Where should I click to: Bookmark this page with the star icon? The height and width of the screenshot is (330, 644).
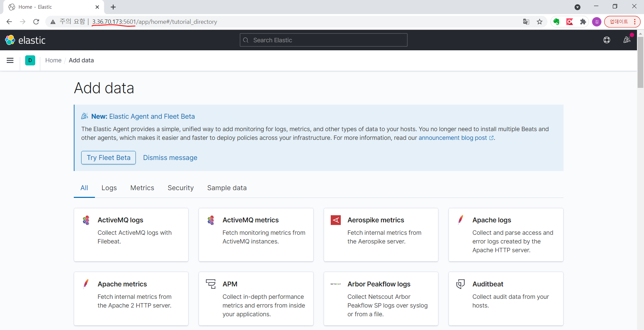click(539, 22)
